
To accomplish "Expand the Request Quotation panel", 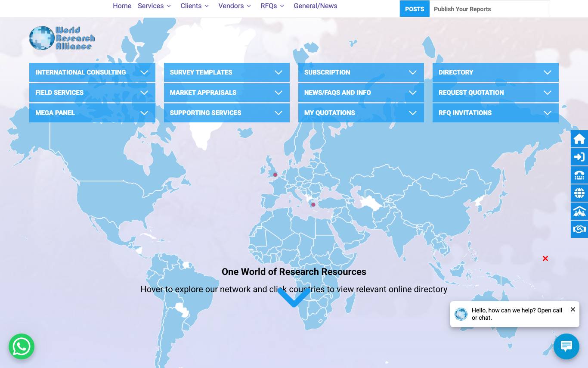I will (x=495, y=93).
